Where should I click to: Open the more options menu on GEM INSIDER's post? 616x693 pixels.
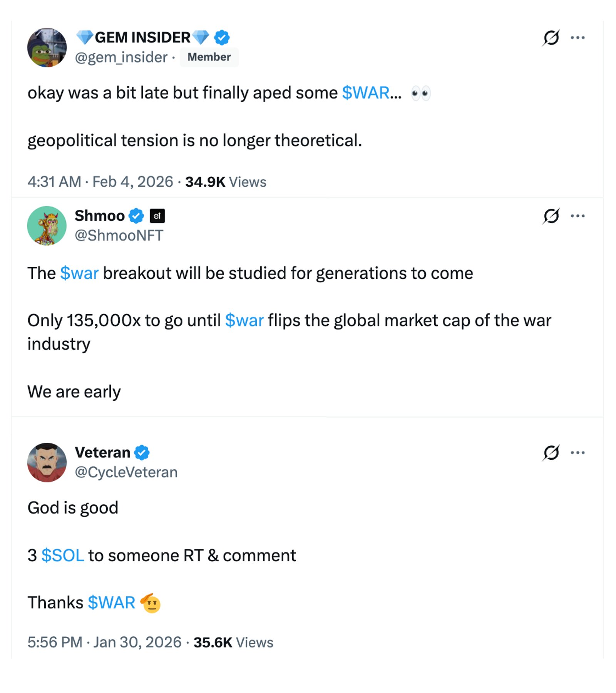coord(577,38)
